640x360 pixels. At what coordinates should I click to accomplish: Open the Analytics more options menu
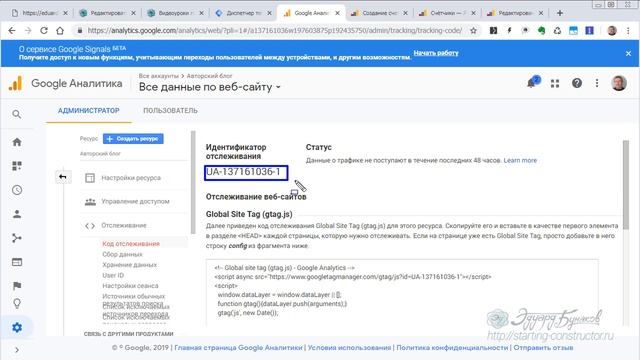597,83
